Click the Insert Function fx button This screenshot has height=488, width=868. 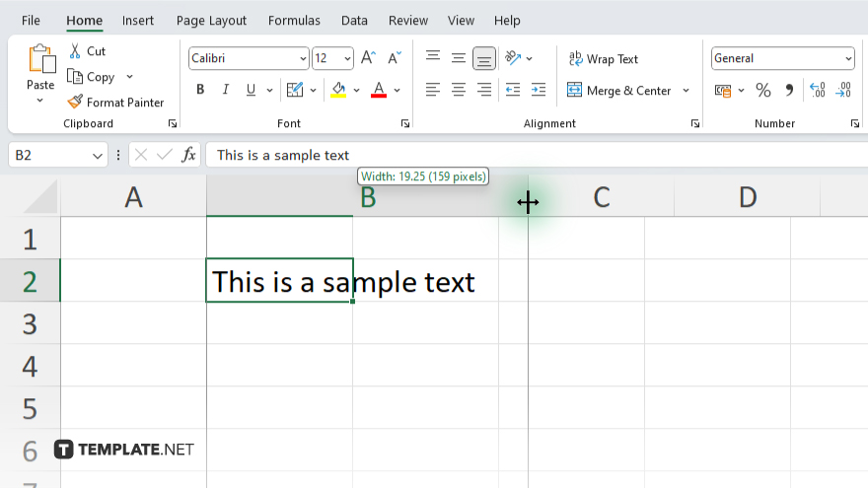(x=188, y=155)
